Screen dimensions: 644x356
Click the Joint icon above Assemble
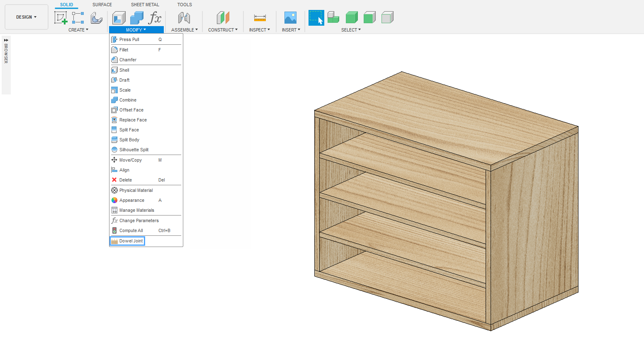pyautogui.click(x=184, y=17)
